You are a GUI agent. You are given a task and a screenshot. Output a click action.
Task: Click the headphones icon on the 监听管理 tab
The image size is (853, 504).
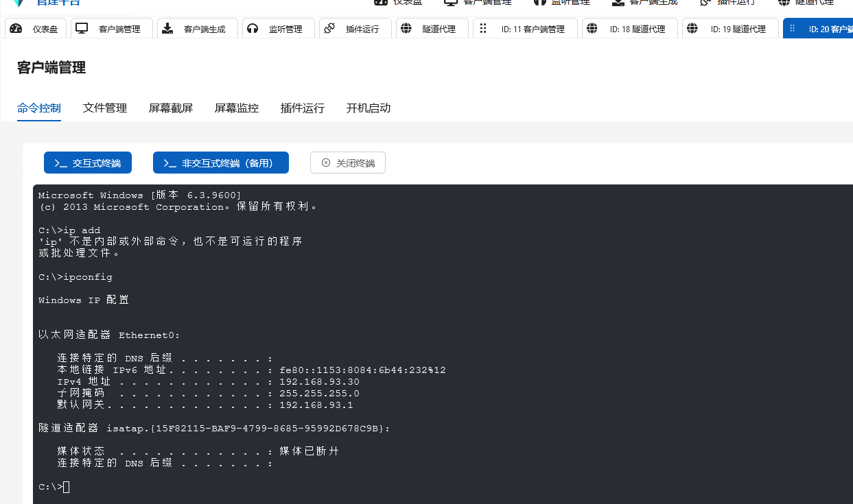click(253, 29)
